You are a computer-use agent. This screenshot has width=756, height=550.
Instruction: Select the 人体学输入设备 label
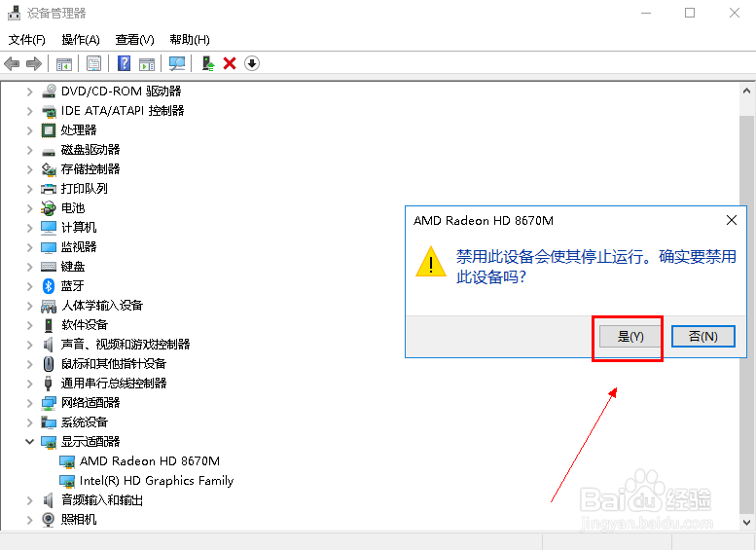(102, 306)
